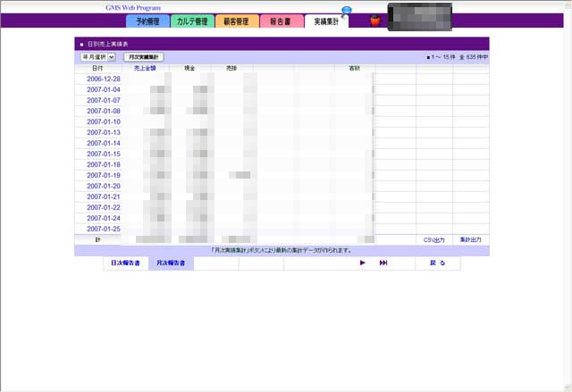Open the カルテ管理 tab
This screenshot has height=392, width=572.
[x=191, y=21]
